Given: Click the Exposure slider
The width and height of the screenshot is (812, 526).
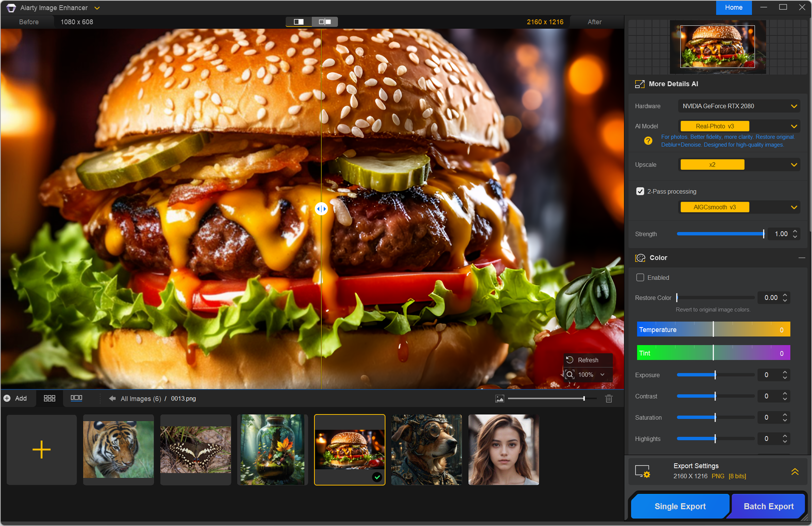Looking at the screenshot, I should [x=716, y=375].
